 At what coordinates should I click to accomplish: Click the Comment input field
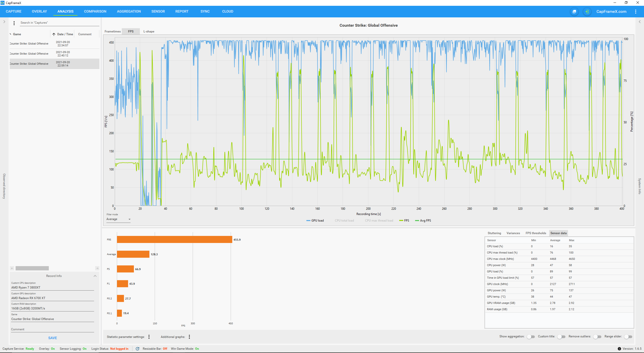point(52,329)
